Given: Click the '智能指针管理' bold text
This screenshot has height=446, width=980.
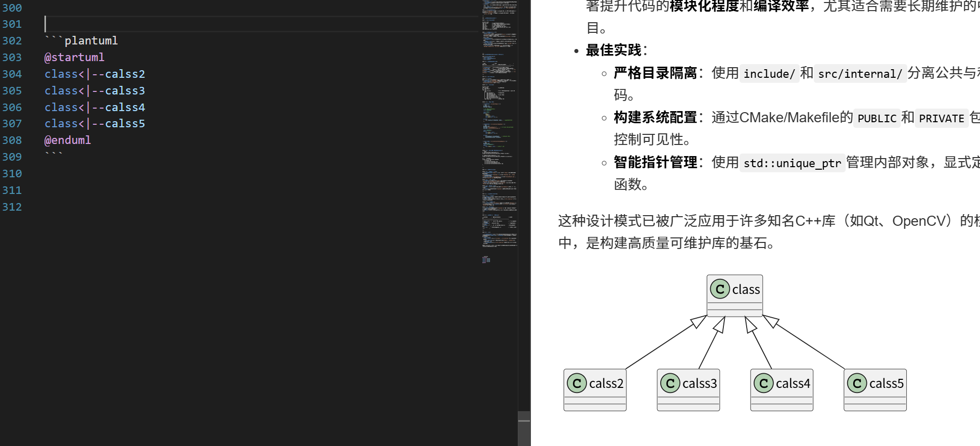Looking at the screenshot, I should click(655, 162).
